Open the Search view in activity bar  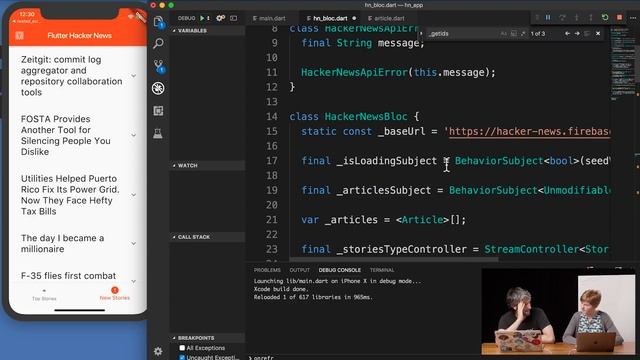coord(158,43)
